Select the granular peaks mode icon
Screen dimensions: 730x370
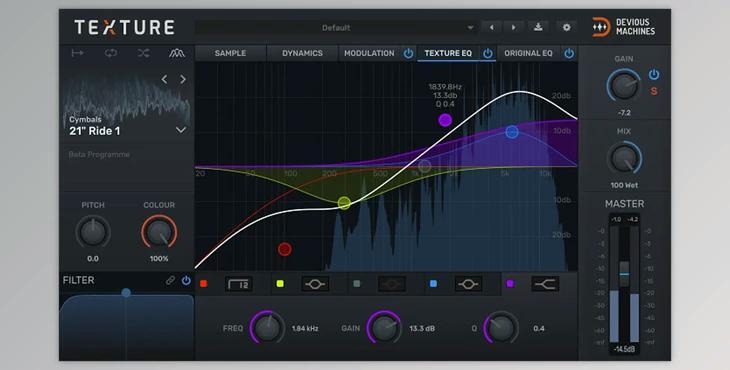click(176, 53)
